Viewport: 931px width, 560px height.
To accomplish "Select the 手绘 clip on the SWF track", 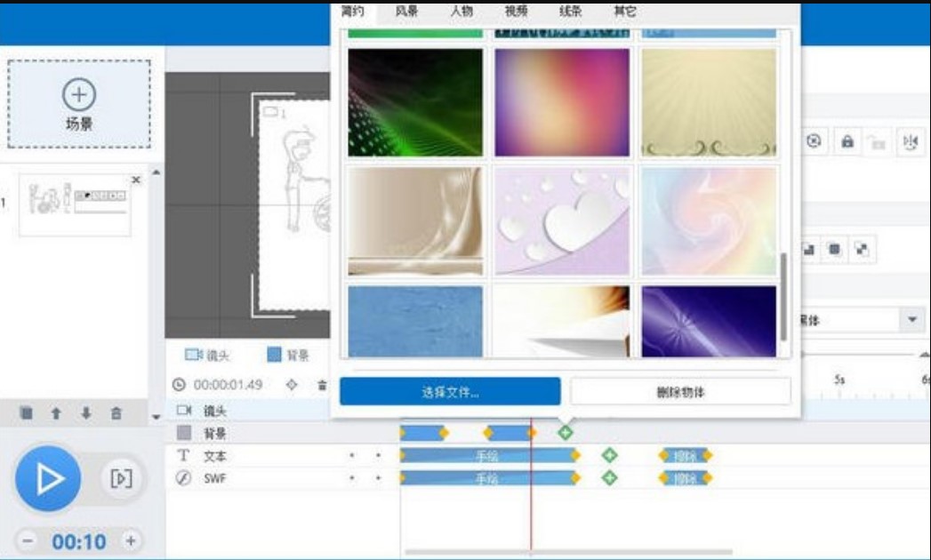I will pyautogui.click(x=488, y=478).
